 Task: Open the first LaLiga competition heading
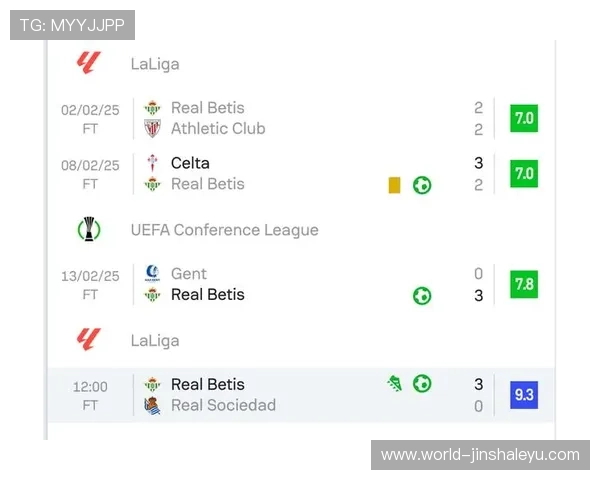155,64
